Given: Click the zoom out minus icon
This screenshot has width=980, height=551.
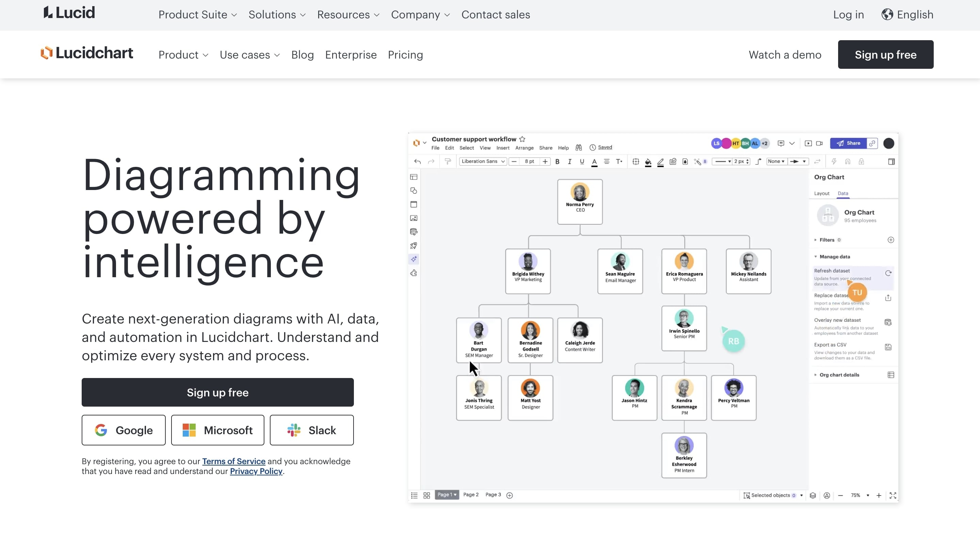Looking at the screenshot, I should (x=840, y=495).
